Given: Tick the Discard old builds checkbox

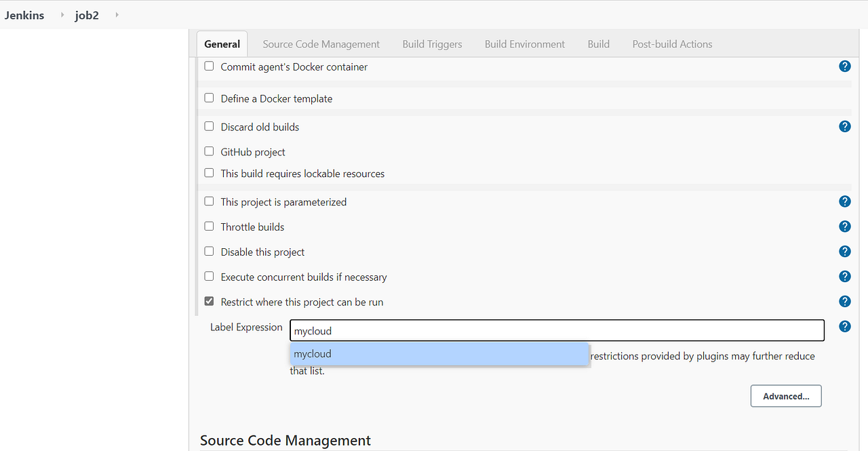Looking at the screenshot, I should click(209, 126).
